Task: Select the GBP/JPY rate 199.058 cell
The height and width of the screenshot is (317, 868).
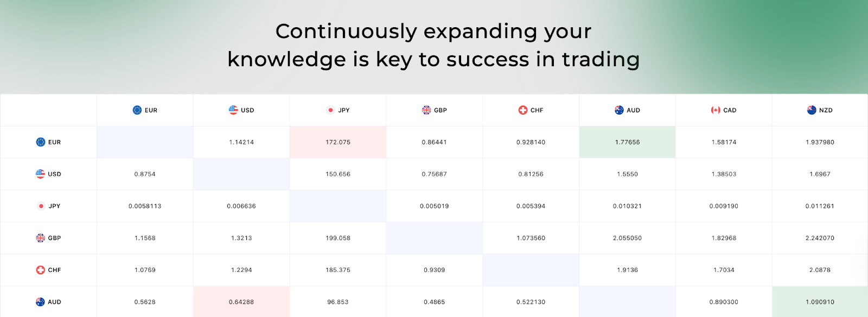Action: [x=338, y=238]
